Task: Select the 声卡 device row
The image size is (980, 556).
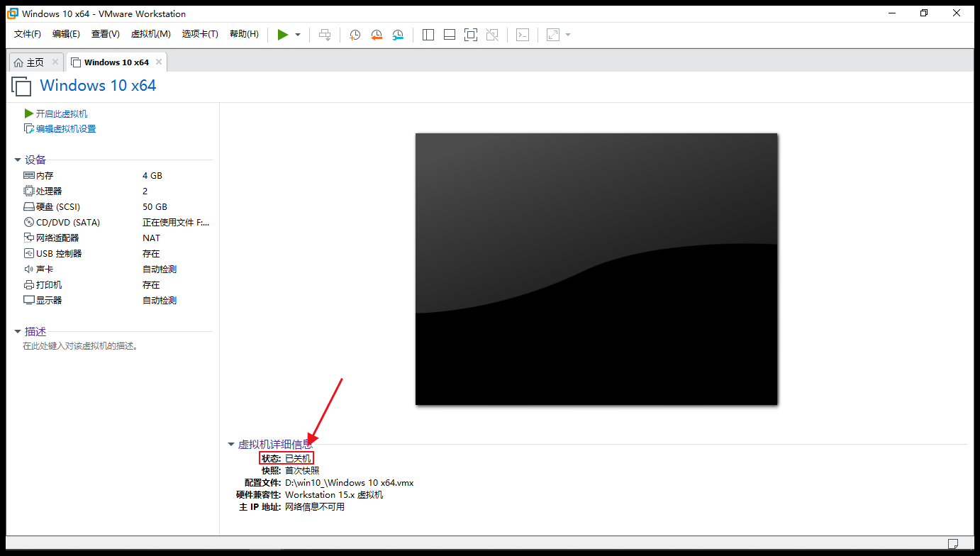Action: click(117, 269)
